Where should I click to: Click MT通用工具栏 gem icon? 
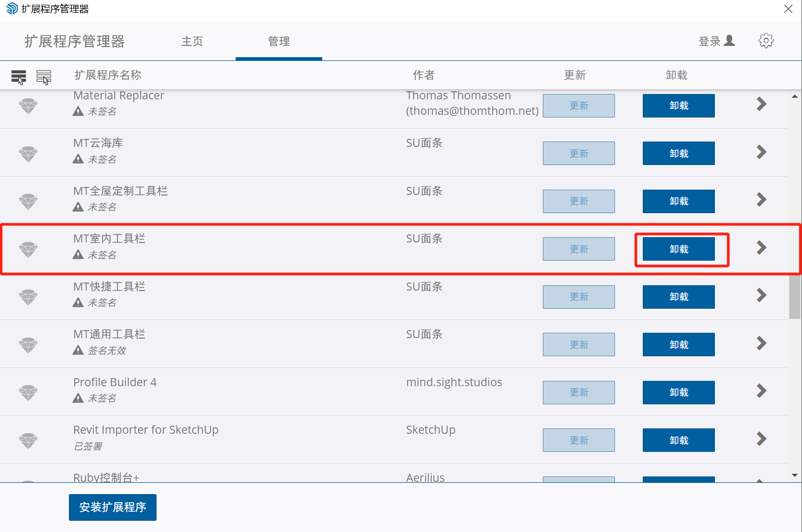tap(28, 345)
